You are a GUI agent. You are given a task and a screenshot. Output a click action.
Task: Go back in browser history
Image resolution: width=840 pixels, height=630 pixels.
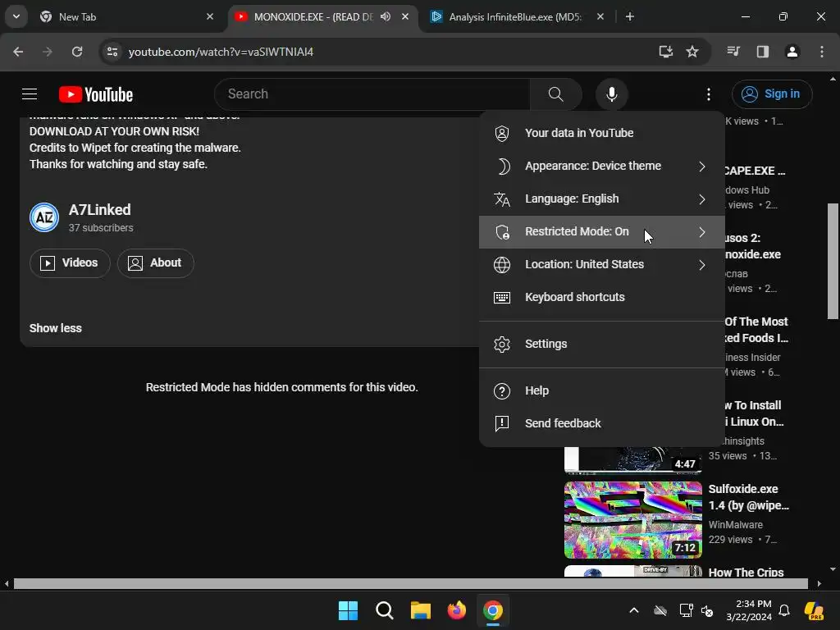click(18, 52)
